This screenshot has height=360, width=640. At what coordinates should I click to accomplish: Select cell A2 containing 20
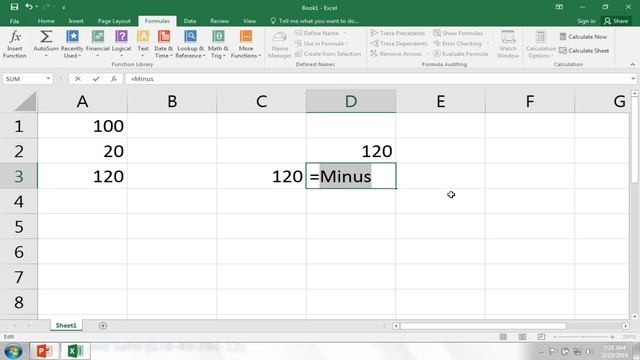click(x=82, y=151)
